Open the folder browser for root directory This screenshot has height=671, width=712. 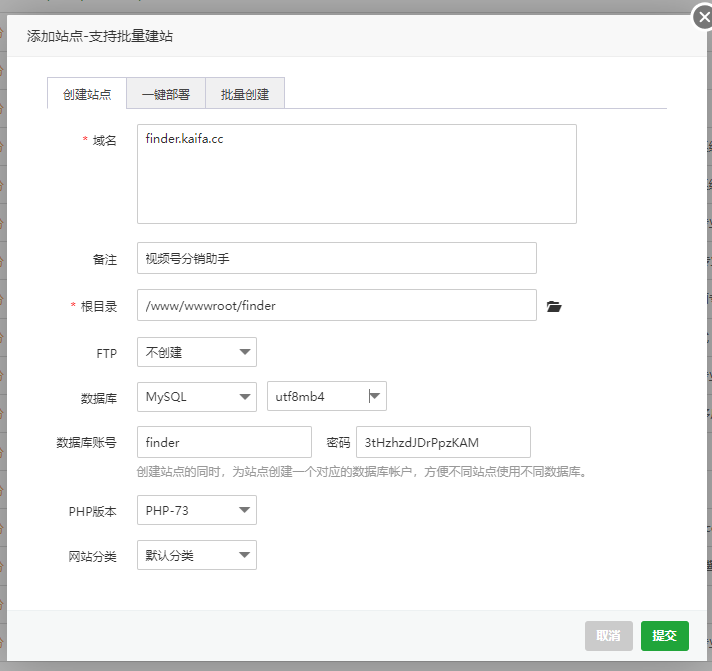554,306
